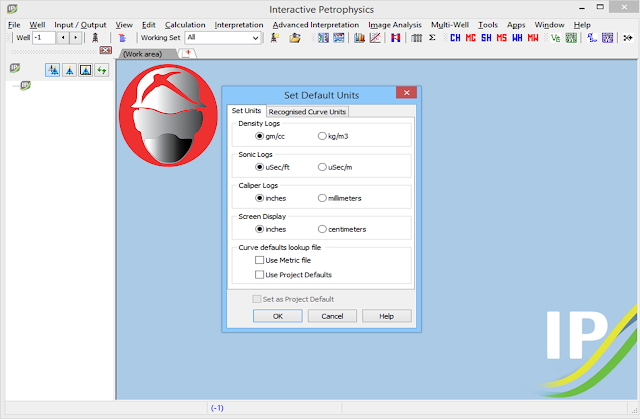Screen dimensions: 640x419
Task: Click the green grid porosity icon
Action: (x=571, y=38)
